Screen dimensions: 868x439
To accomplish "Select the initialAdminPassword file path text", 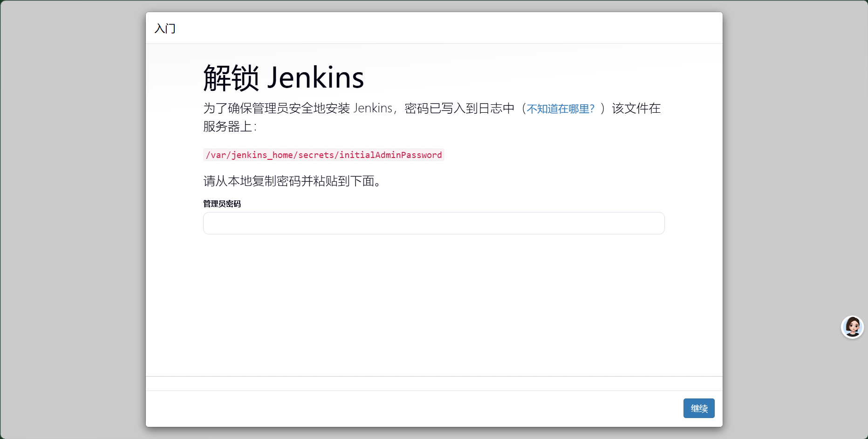I will tap(324, 155).
